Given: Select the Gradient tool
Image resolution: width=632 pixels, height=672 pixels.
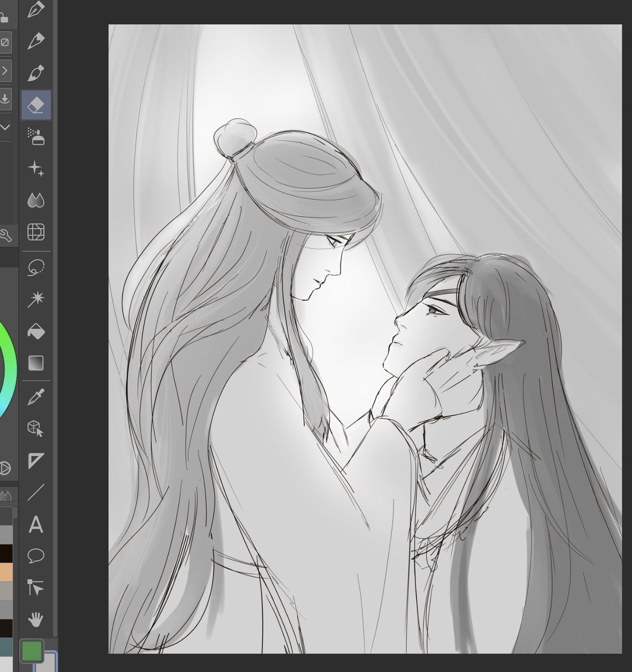Looking at the screenshot, I should (x=36, y=363).
